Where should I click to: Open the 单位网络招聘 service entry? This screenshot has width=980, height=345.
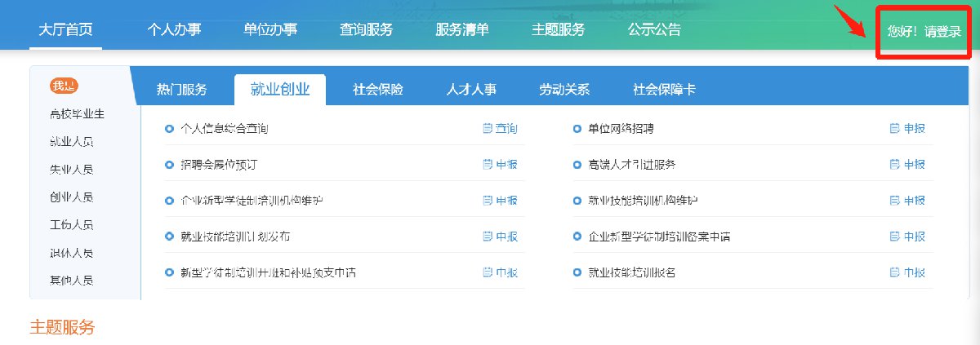621,129
